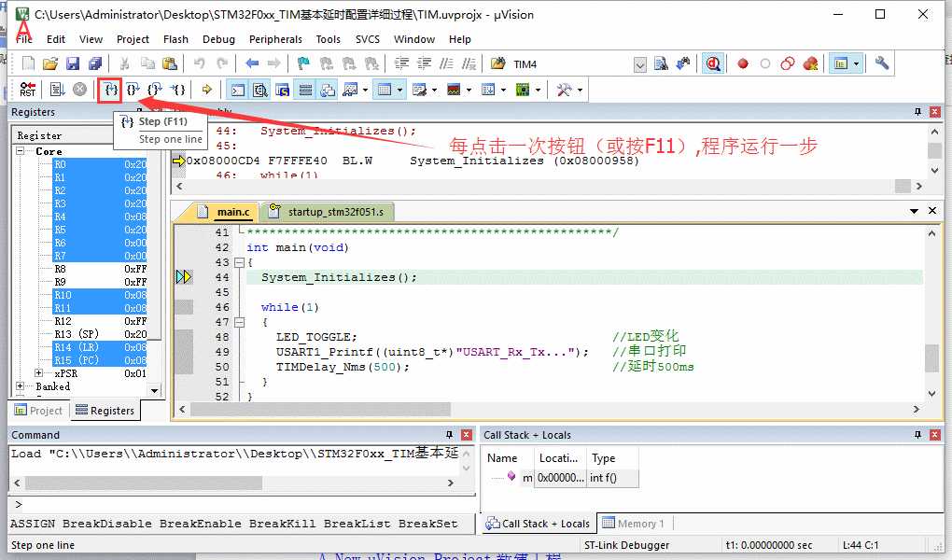The width and height of the screenshot is (952, 560).
Task: Insert a bookmark with the flag icon
Action: pos(303,63)
